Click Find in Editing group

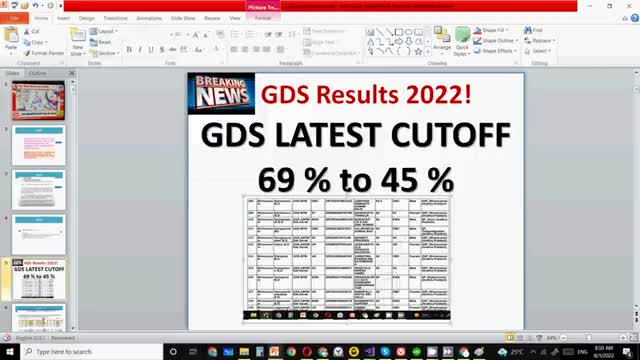(x=533, y=30)
